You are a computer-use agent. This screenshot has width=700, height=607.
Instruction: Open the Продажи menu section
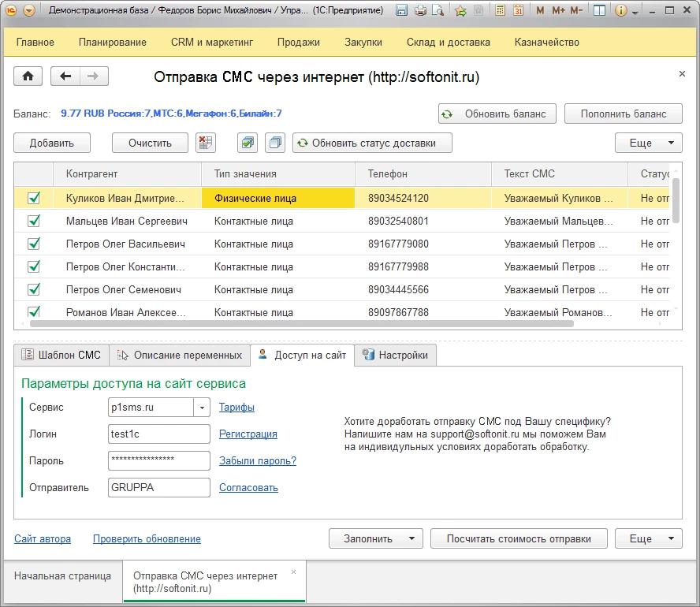(299, 43)
